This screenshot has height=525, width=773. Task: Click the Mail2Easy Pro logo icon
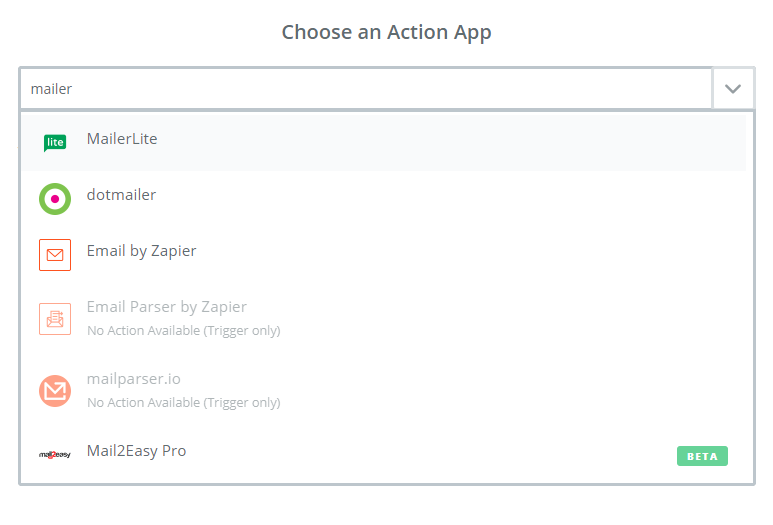[x=55, y=455]
